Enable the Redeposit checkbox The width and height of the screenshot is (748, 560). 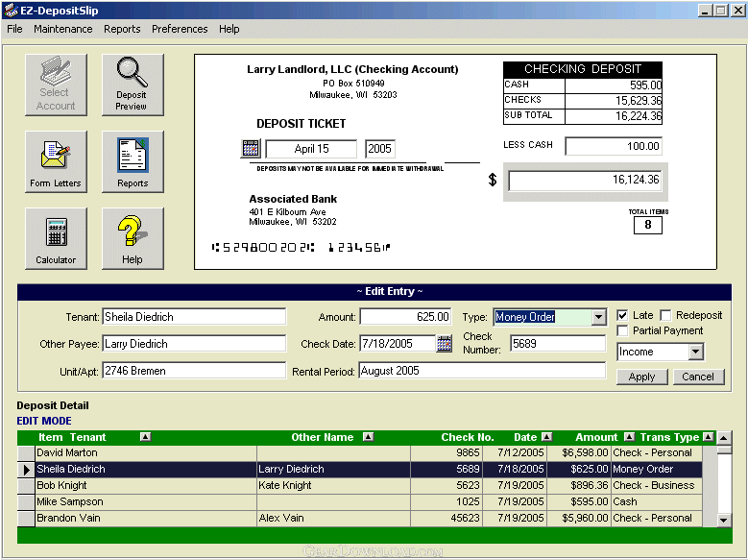pyautogui.click(x=665, y=315)
